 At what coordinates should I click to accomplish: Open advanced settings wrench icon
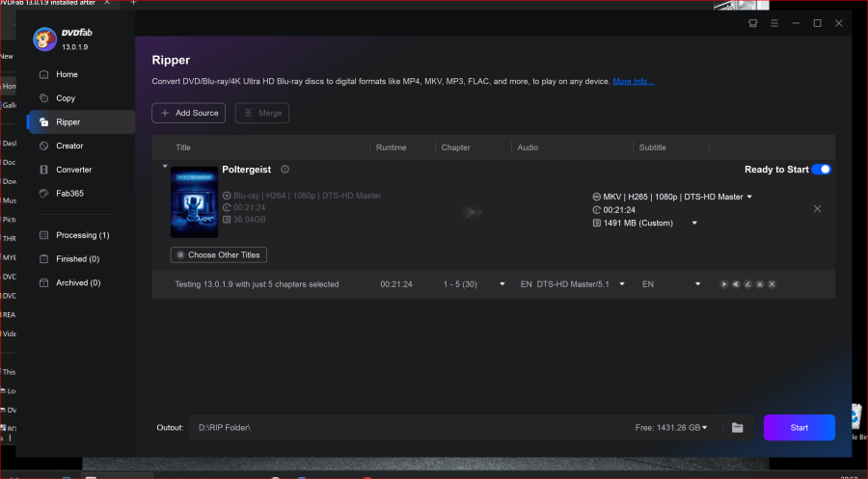pos(736,284)
